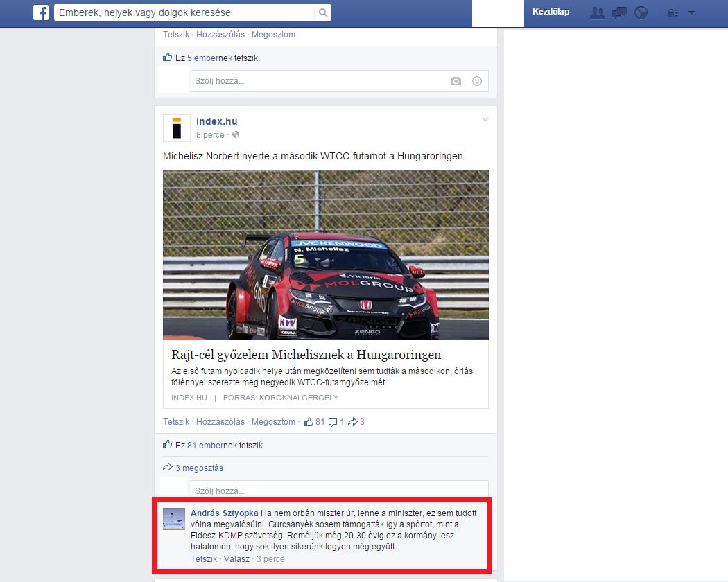Open the 3 megosztás shares link

pos(199,468)
